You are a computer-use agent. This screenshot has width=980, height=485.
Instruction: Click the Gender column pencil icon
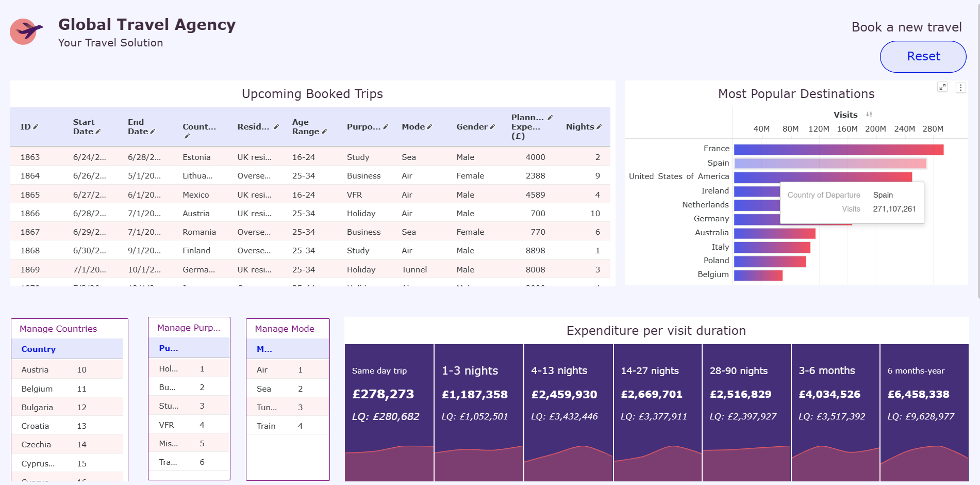click(492, 127)
